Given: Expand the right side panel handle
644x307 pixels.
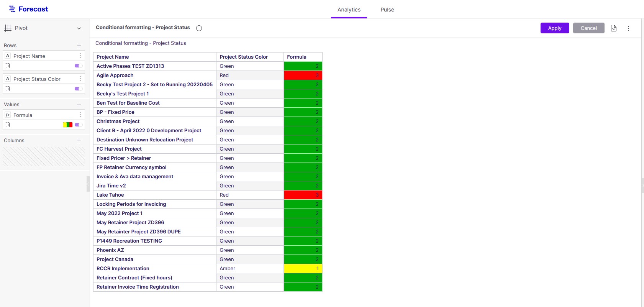Looking at the screenshot, I should click(x=642, y=185).
